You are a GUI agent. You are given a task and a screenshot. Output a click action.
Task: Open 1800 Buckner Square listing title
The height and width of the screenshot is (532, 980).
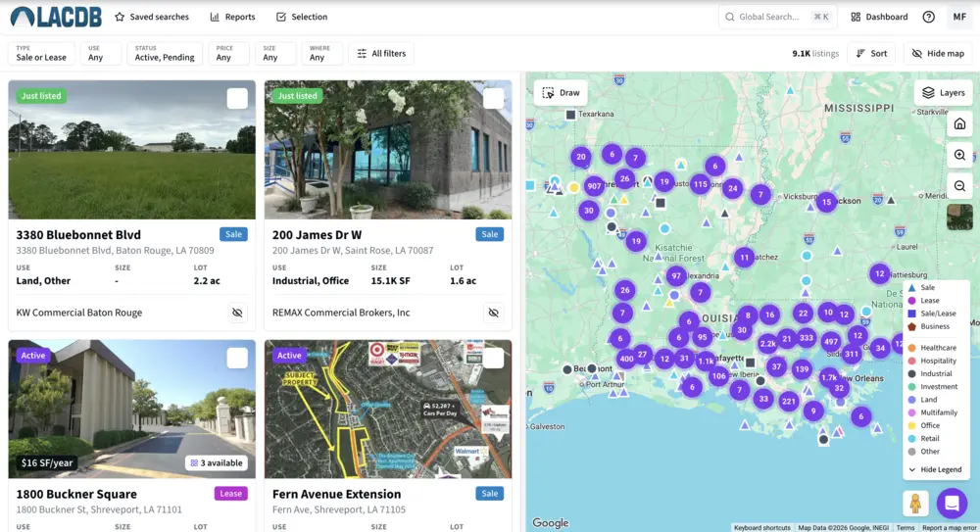(x=76, y=494)
